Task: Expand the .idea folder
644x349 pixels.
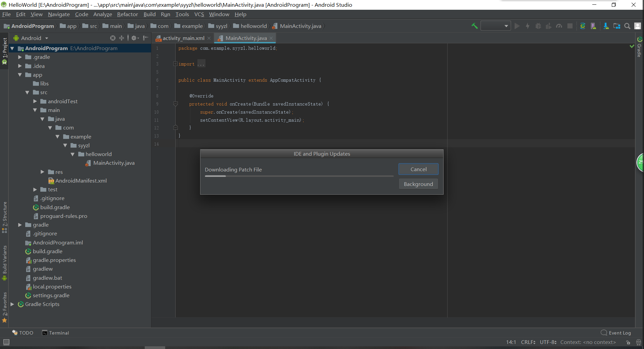Action: click(20, 66)
